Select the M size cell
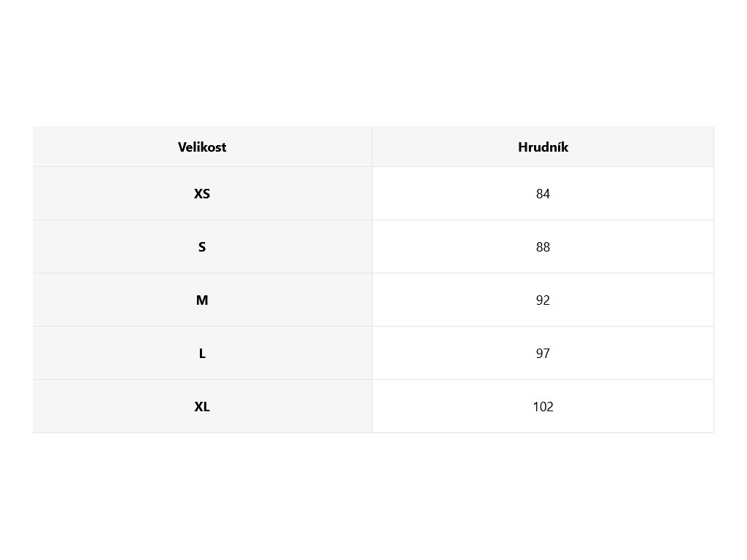The image size is (747, 560). 202,300
